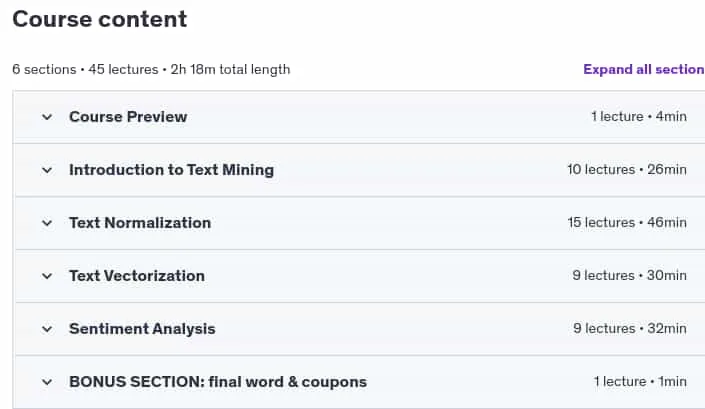Viewport: 705px width, 409px height.
Task: Click the Sentiment Analysis section title
Action: point(142,329)
